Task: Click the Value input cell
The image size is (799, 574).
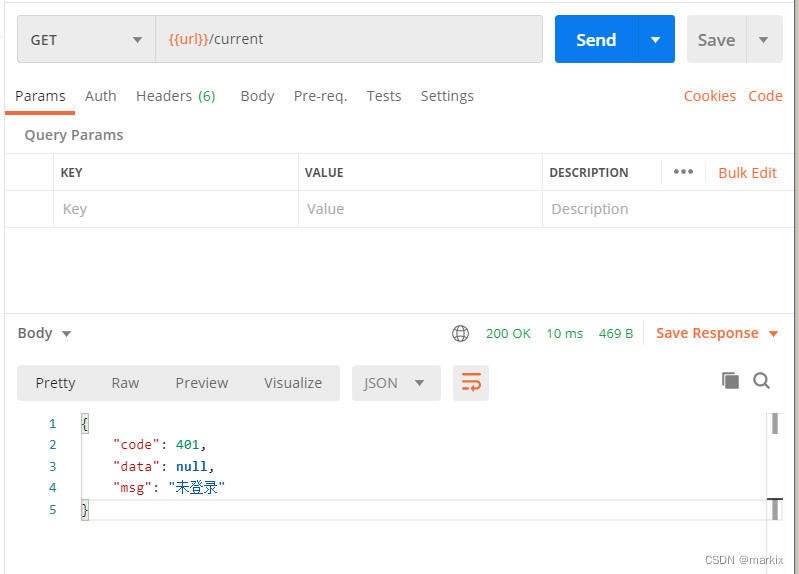Action: click(420, 209)
